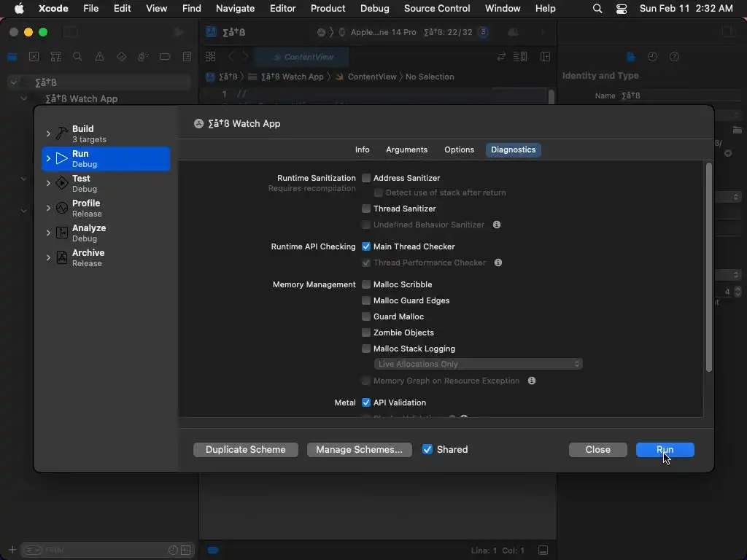Viewport: 747px width, 560px height.
Task: Show history inspector clock icon
Action: point(652,57)
